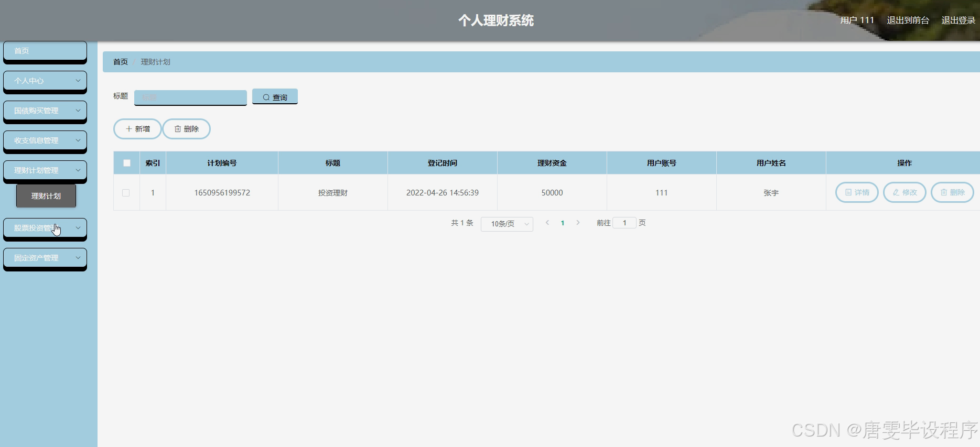The height and width of the screenshot is (447, 980).
Task: Collapse the 理财计划管理 sidebar menu
Action: tap(45, 170)
